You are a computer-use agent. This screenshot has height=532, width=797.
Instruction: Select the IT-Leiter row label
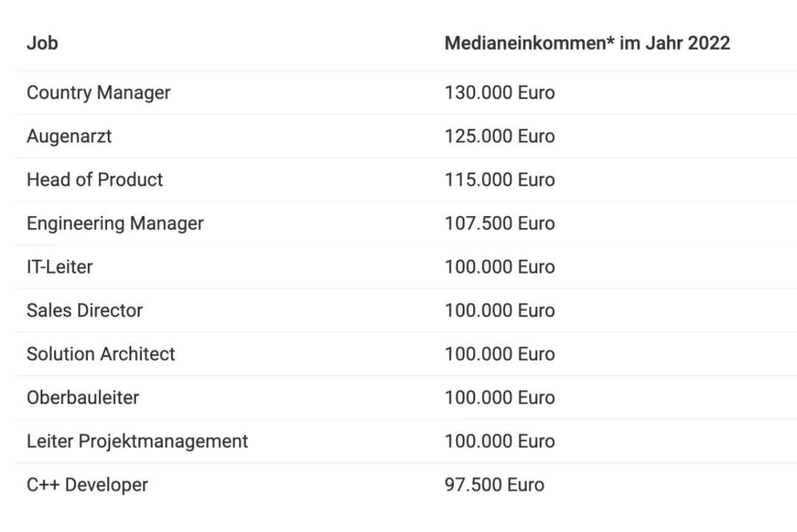pyautogui.click(x=60, y=267)
